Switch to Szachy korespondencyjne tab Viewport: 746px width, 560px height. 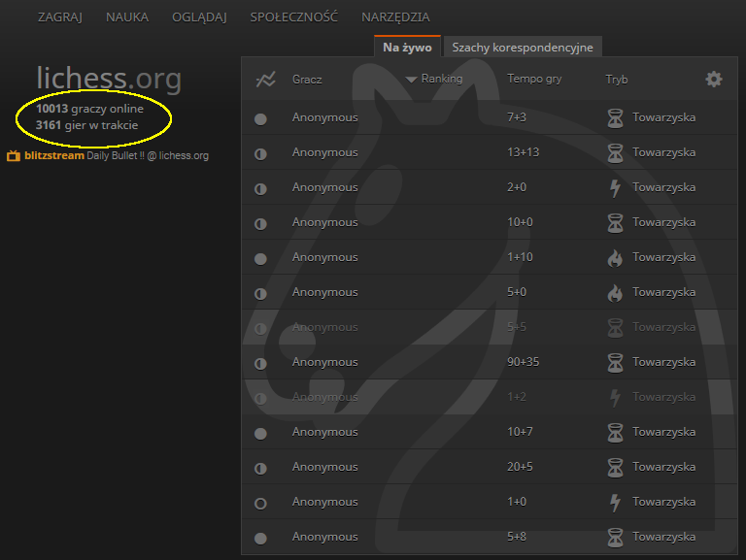pos(523,47)
